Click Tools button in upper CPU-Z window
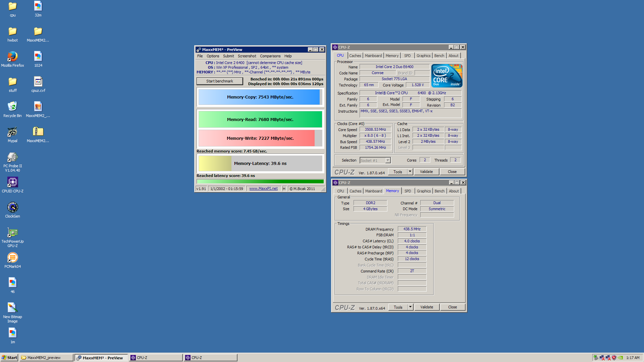Viewport: 644px width, 362px height. coord(398,172)
